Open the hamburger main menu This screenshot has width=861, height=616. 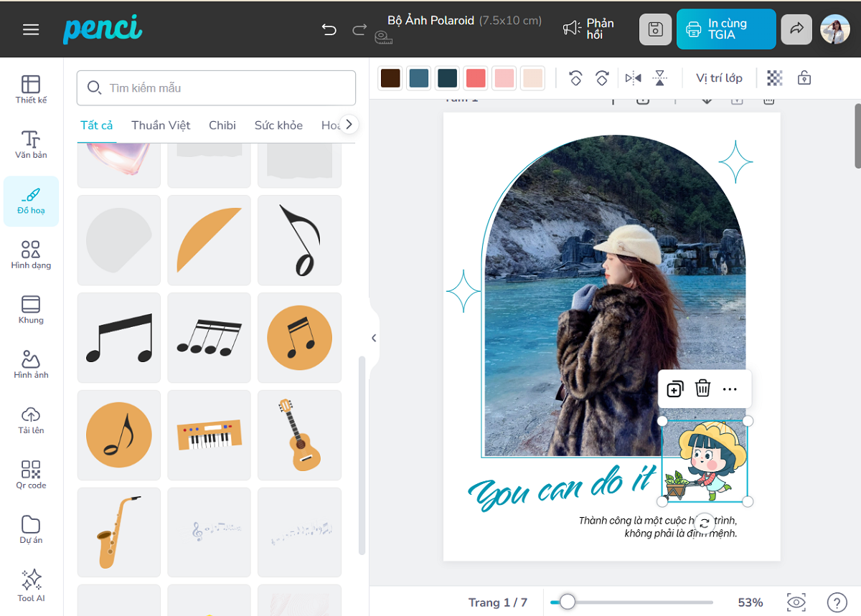(31, 29)
